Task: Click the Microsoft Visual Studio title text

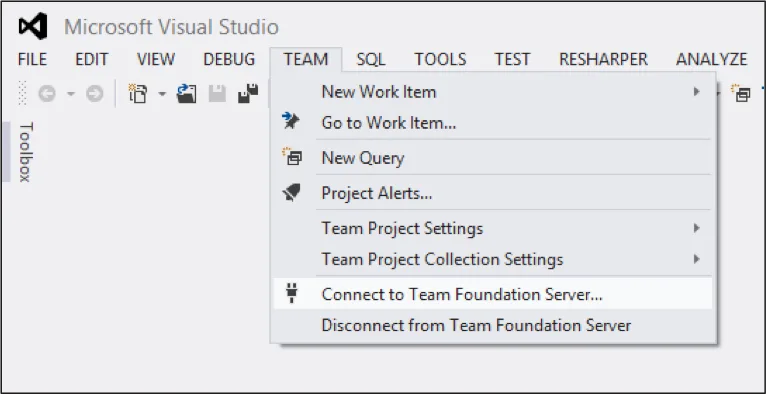Action: click(x=171, y=26)
